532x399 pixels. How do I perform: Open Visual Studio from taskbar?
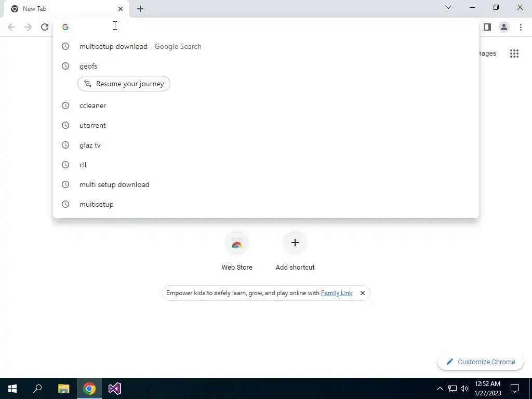[115, 389]
